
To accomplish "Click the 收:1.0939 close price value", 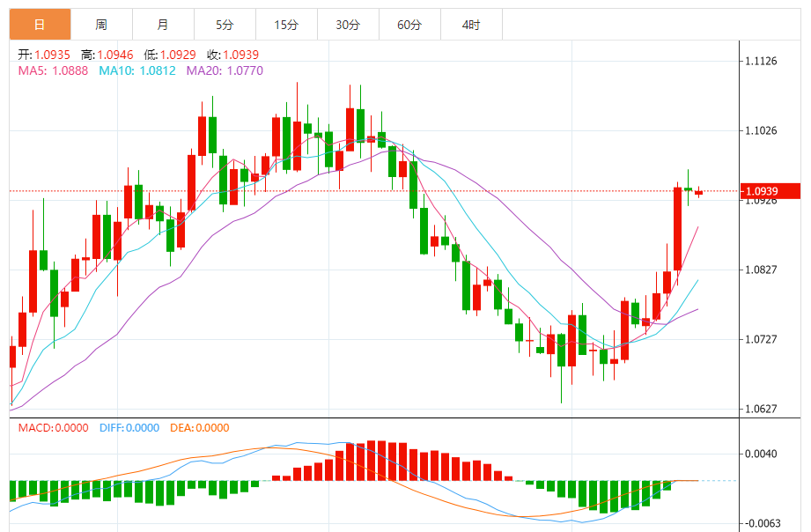I will pyautogui.click(x=232, y=55).
